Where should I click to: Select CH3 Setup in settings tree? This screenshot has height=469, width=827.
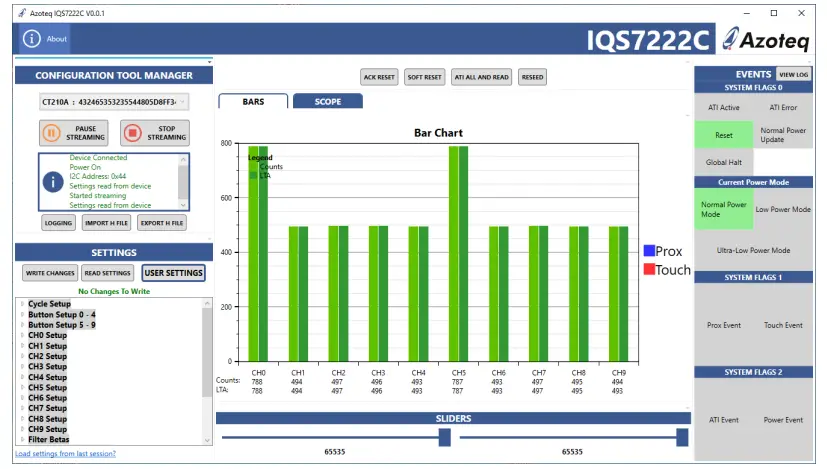(47, 367)
